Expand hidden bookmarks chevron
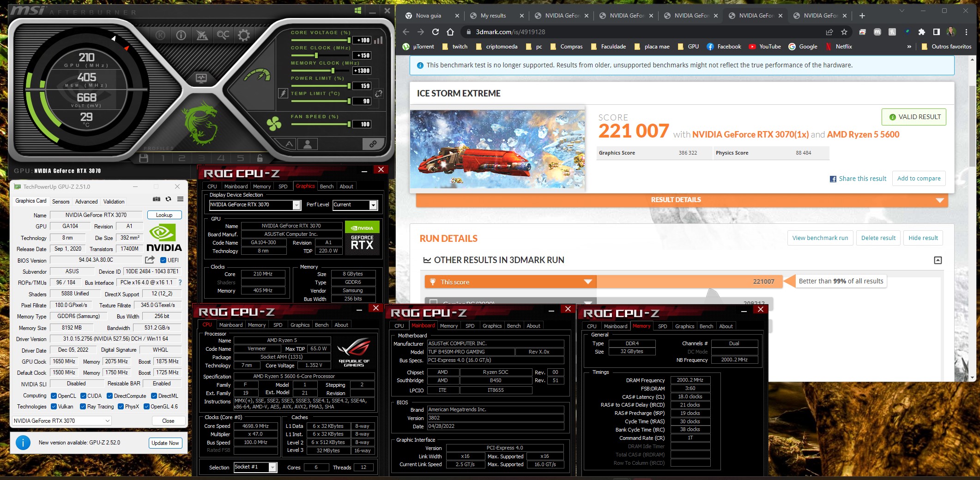 [909, 47]
